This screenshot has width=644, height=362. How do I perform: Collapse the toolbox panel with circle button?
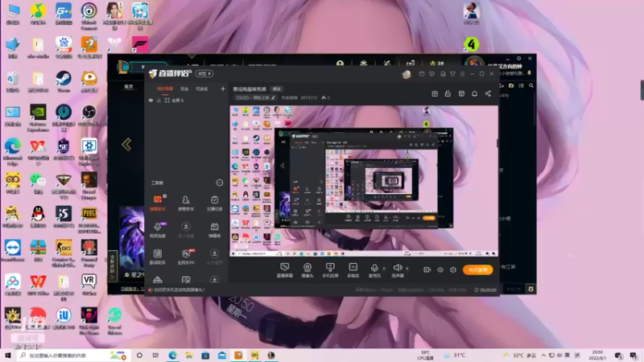point(220,183)
